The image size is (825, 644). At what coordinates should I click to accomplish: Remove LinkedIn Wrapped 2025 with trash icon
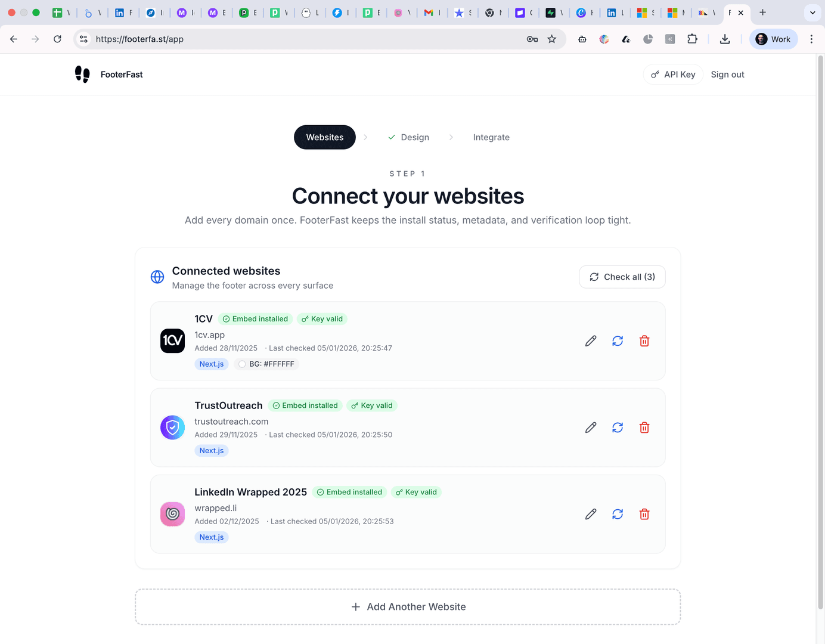click(x=644, y=514)
